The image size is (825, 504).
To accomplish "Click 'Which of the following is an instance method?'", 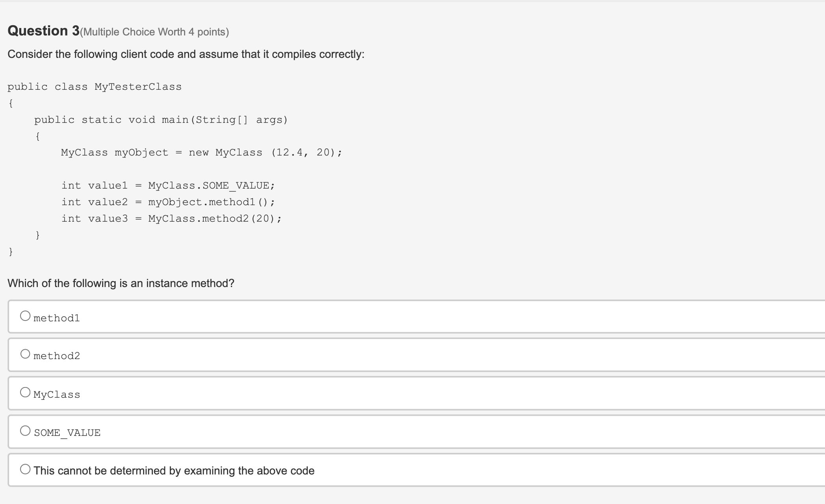I will pyautogui.click(x=121, y=283).
